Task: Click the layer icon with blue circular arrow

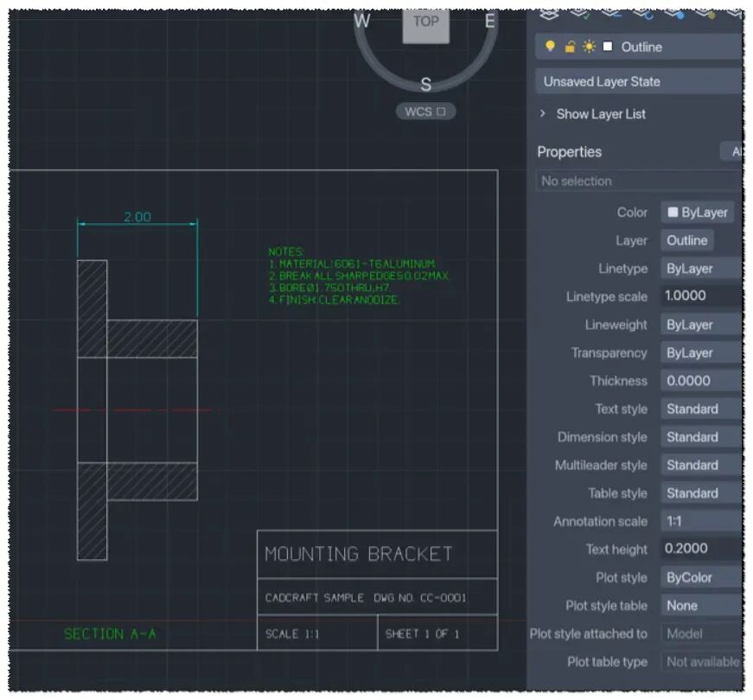Action: 643,15
